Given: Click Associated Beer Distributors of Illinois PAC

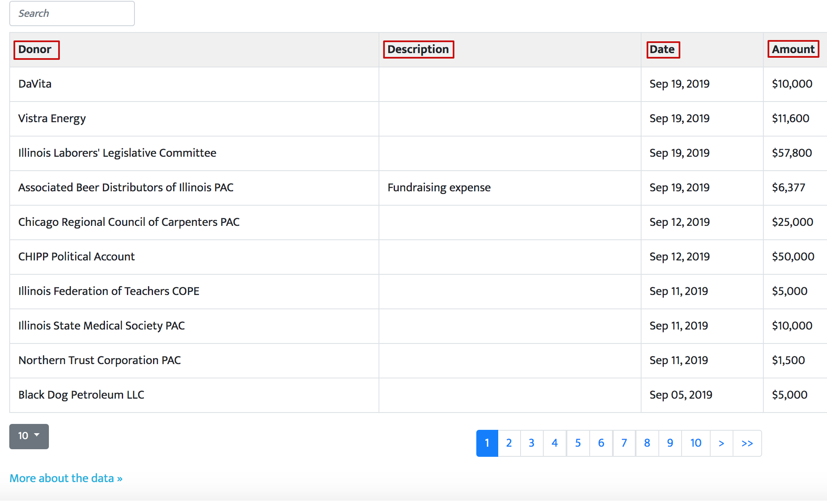Looking at the screenshot, I should [194, 188].
